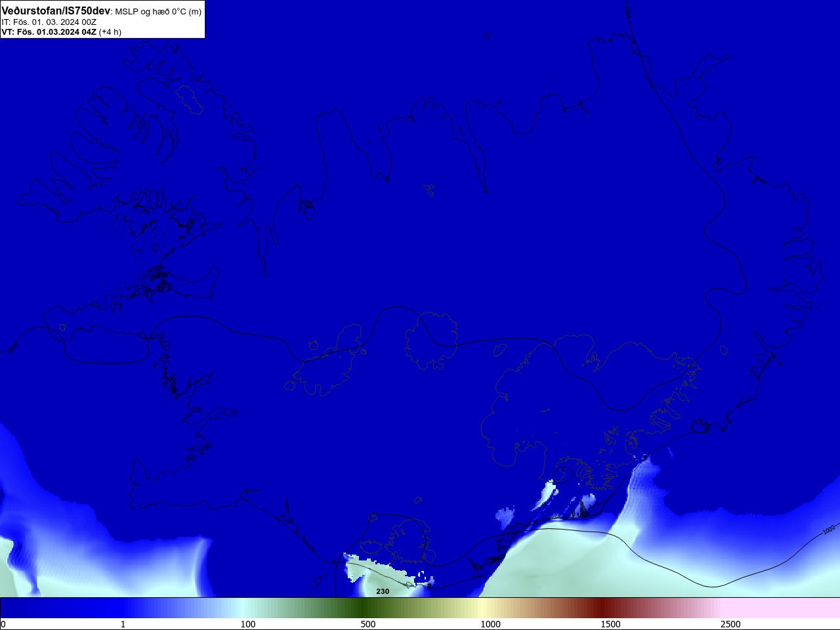Click the 0 tick label on the legend
Viewport: 840px width, 630px height.
[3, 624]
